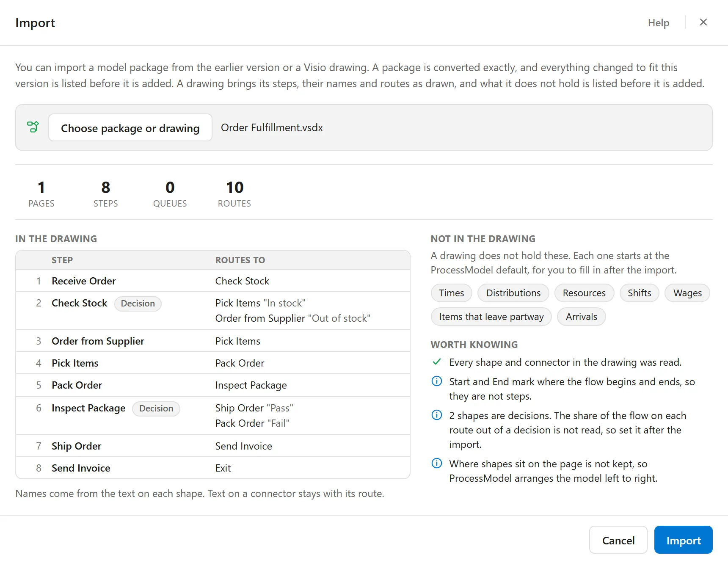Click the green checkmark beside 'Every shape and connector'

click(437, 362)
